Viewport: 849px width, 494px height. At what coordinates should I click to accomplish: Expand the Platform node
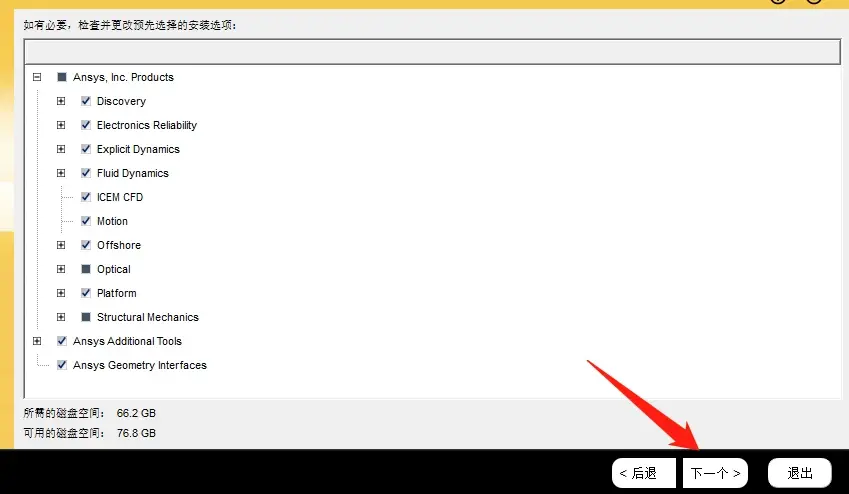point(61,293)
